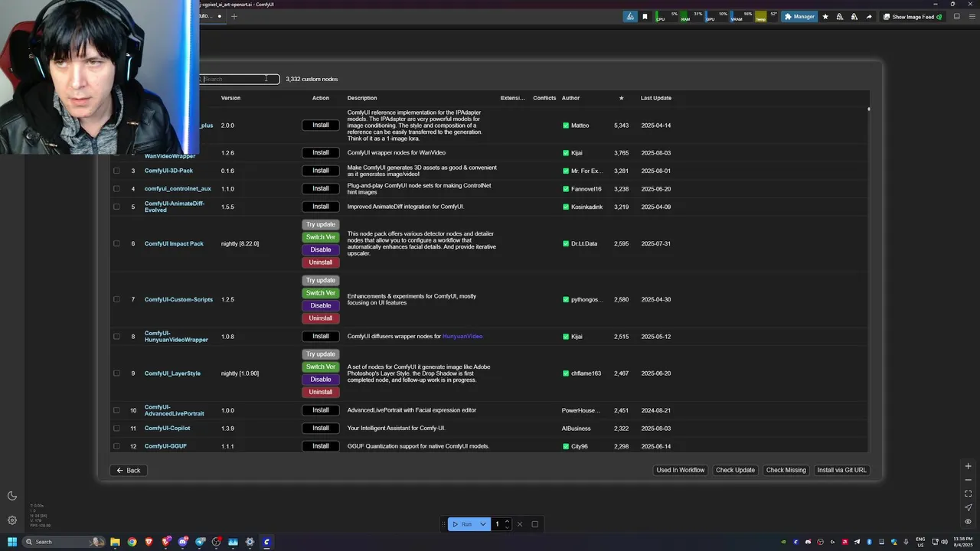
Task: Uninstall ComfyUI_LayerStyle
Action: click(x=321, y=392)
